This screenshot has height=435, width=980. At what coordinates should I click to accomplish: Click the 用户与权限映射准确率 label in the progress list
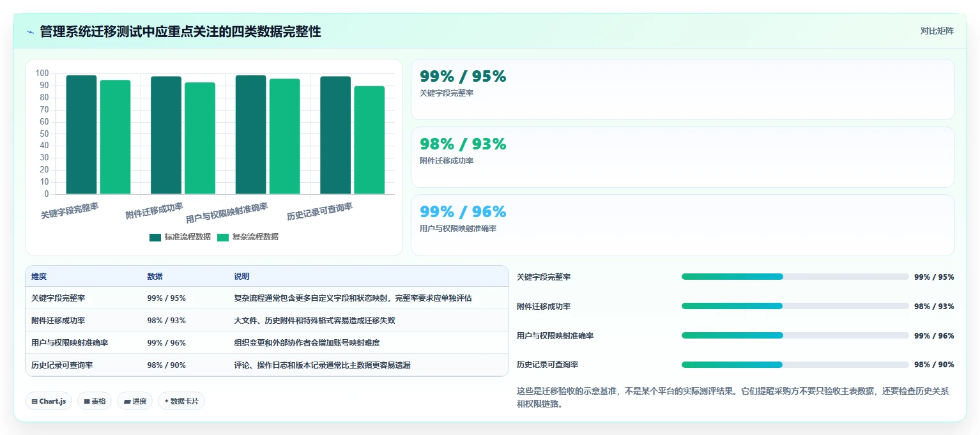(x=555, y=336)
